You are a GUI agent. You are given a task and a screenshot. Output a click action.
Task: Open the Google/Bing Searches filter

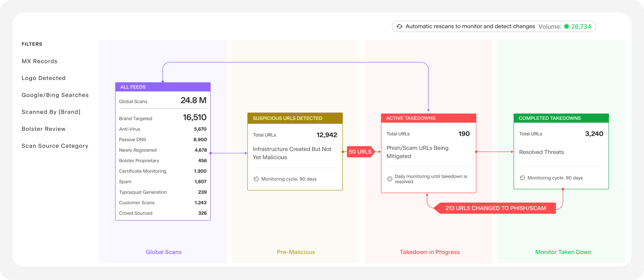55,95
